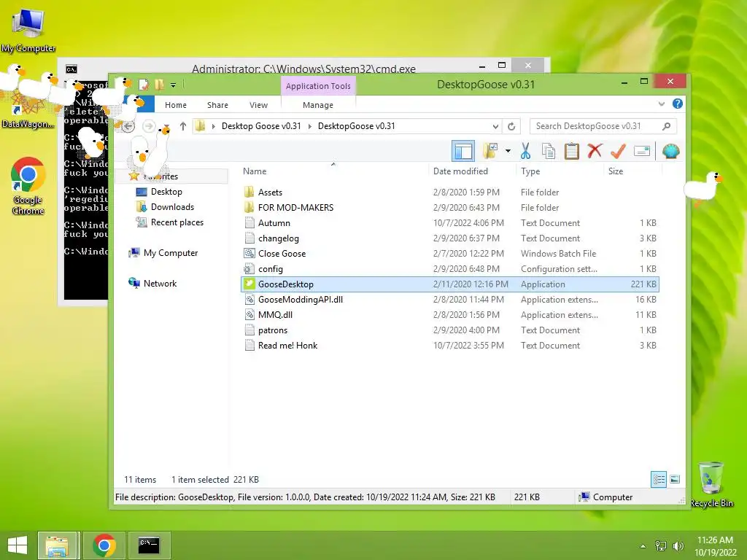Open the Manage ribbon tab

pos(318,105)
